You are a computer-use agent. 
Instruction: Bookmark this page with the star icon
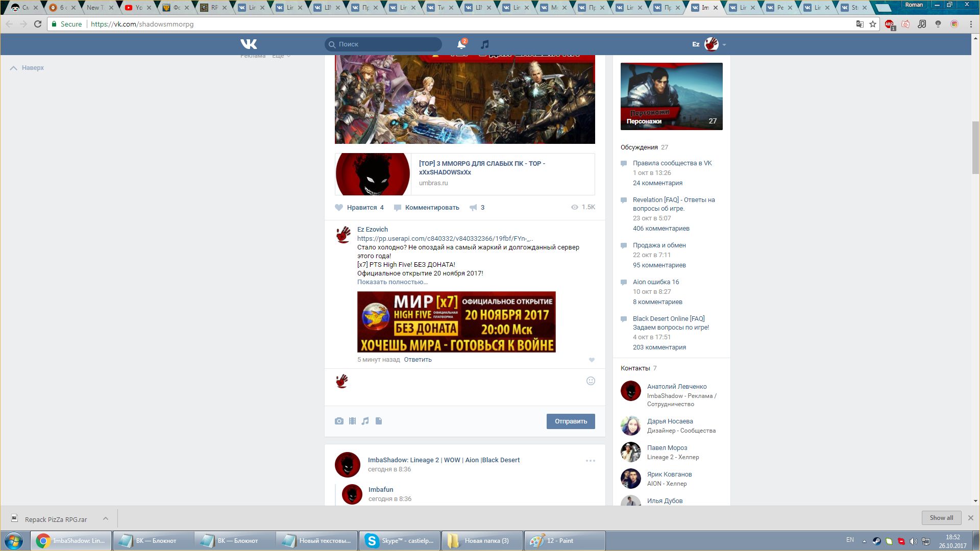873,24
